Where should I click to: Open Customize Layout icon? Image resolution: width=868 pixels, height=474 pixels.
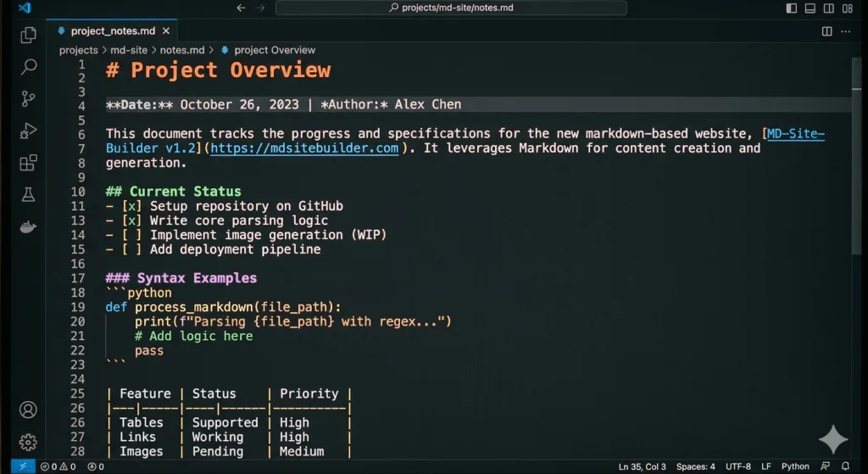(848, 8)
